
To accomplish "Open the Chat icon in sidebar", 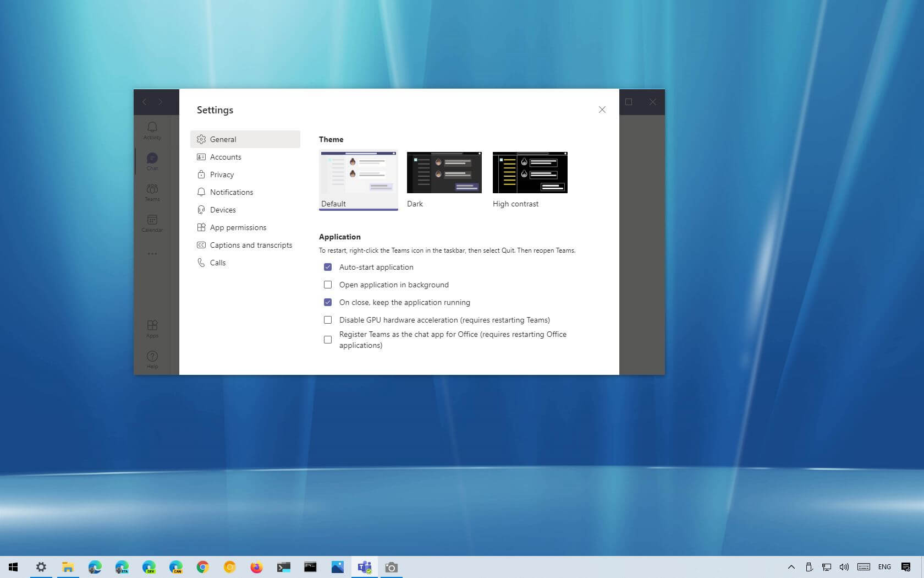I will [152, 161].
